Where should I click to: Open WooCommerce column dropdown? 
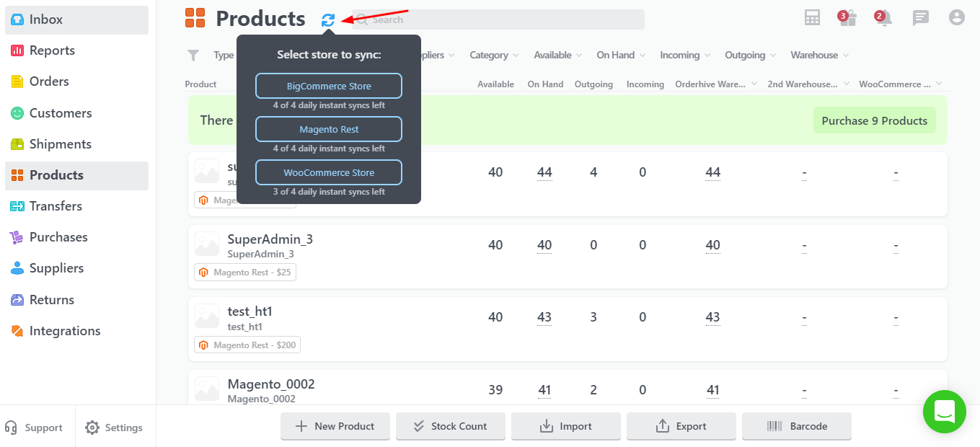coord(938,84)
